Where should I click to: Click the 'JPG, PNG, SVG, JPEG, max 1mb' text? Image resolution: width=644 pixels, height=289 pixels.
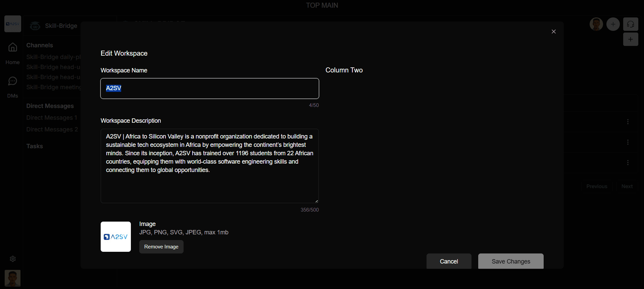184,232
